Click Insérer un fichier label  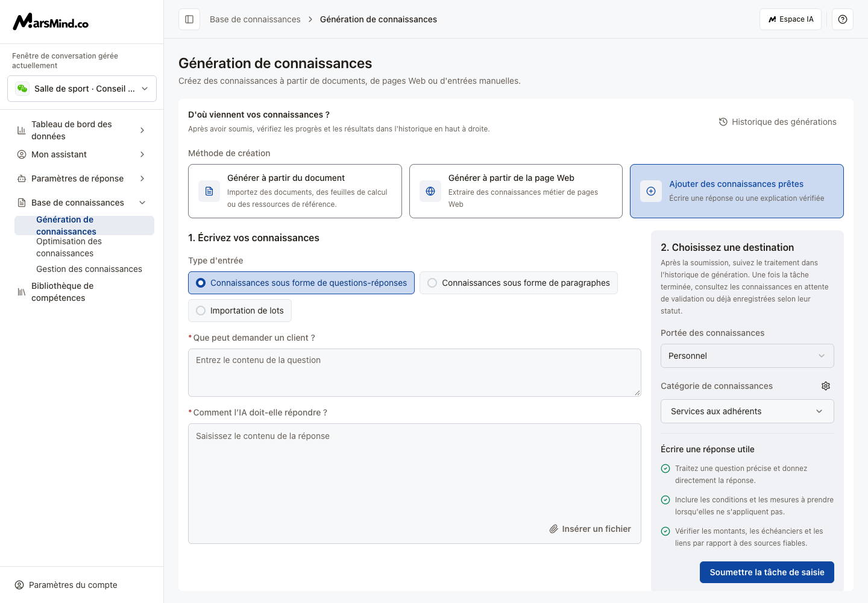pos(596,529)
